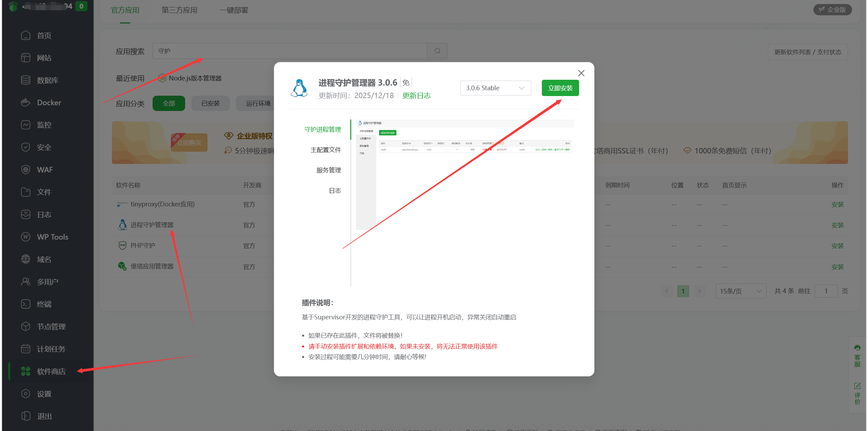868x431 pixels.
Task: Open the 更新日志 changelog link
Action: coord(416,95)
